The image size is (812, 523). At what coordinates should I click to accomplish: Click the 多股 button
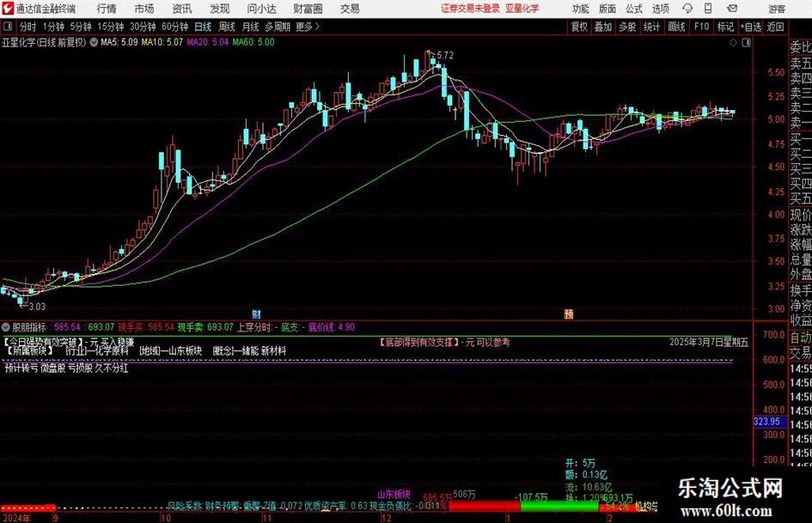627,27
